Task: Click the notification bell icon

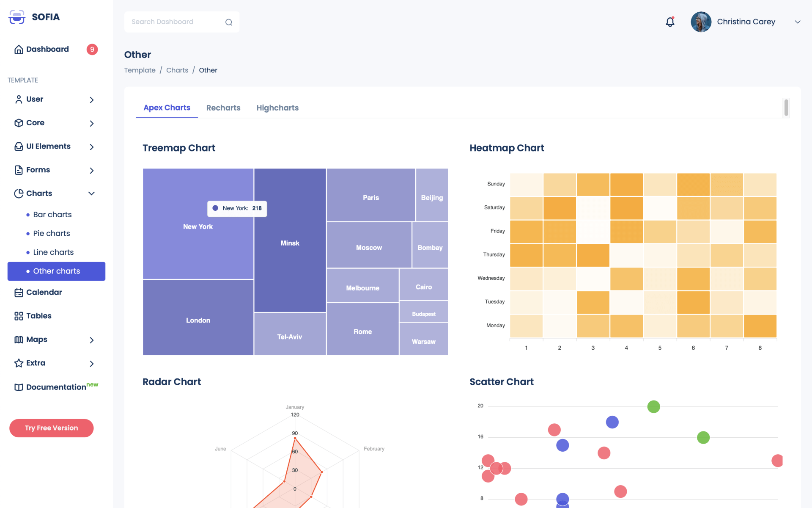Action: 670,22
